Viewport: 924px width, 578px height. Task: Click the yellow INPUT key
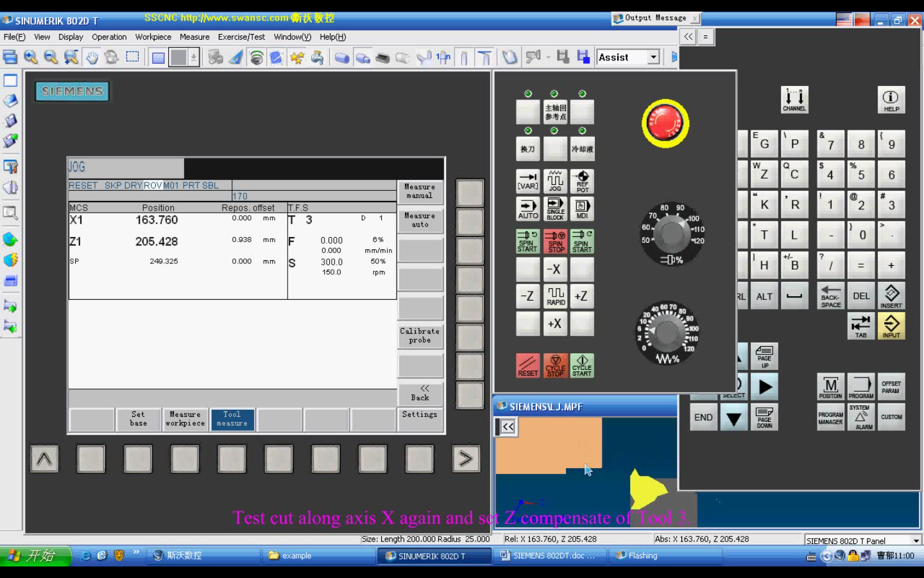(891, 326)
